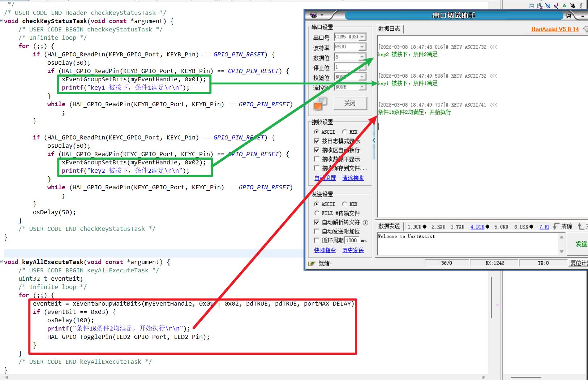Image resolution: width=588 pixels, height=380 pixels.
Task: Collapse the checkKeyStatusTask function fold marker
Action: click(x=1, y=21)
